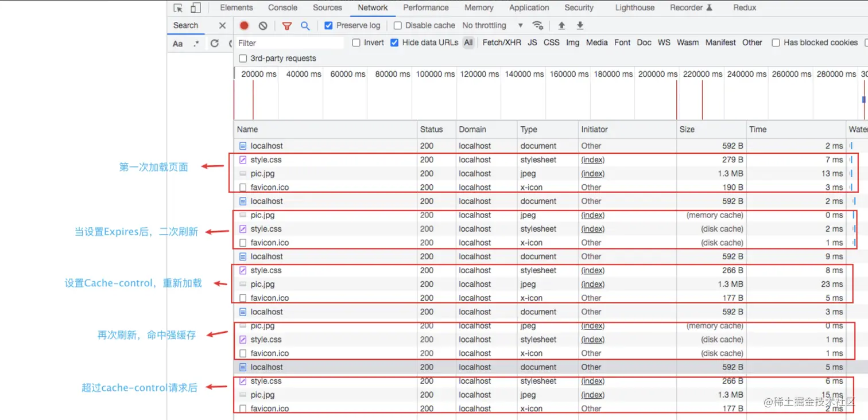Check the 3rd-party requests box
This screenshot has width=868, height=420.
tap(243, 59)
